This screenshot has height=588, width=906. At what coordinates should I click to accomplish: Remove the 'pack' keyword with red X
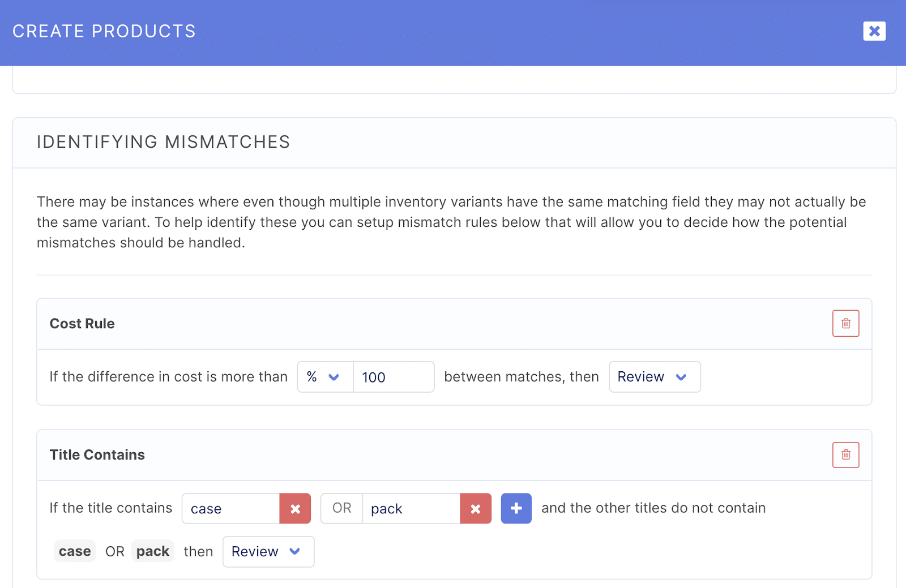[x=476, y=508]
